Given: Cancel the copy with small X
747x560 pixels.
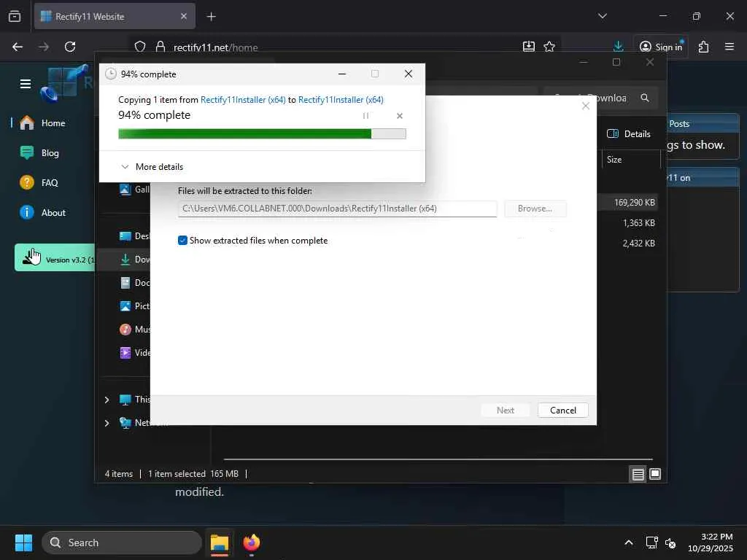Looking at the screenshot, I should click(400, 116).
